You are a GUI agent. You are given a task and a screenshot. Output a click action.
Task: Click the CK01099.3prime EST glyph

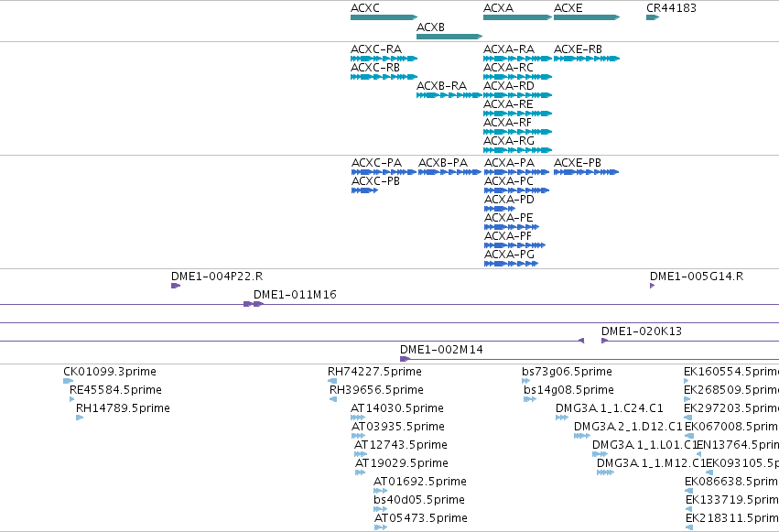click(x=69, y=381)
